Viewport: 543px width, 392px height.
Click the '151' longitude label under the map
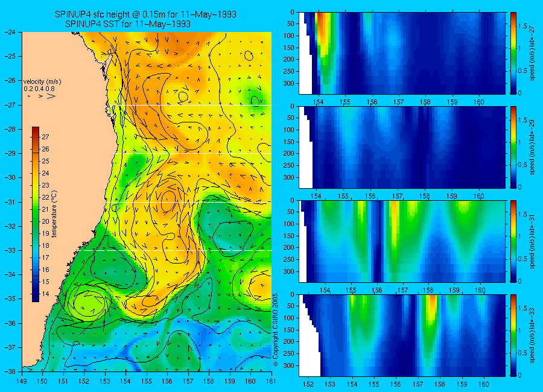click(63, 381)
